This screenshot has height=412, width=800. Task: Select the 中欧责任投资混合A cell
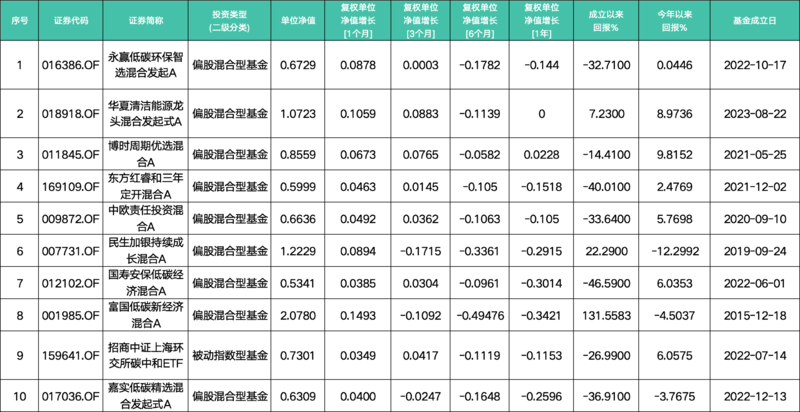146,219
